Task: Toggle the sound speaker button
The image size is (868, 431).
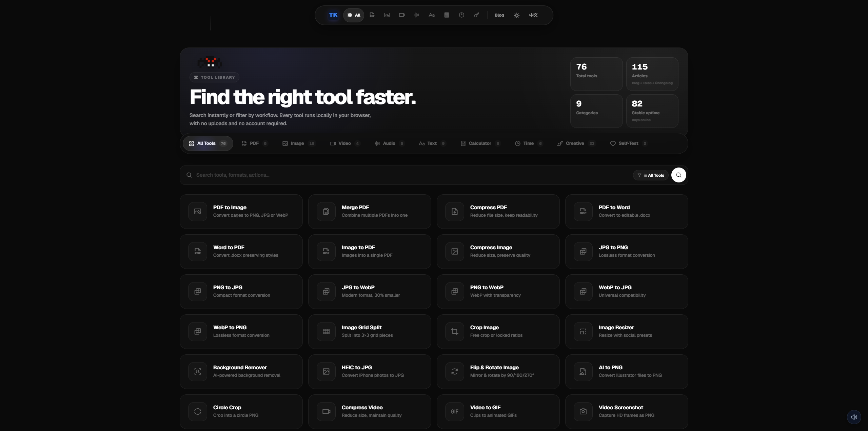Action: click(854, 417)
